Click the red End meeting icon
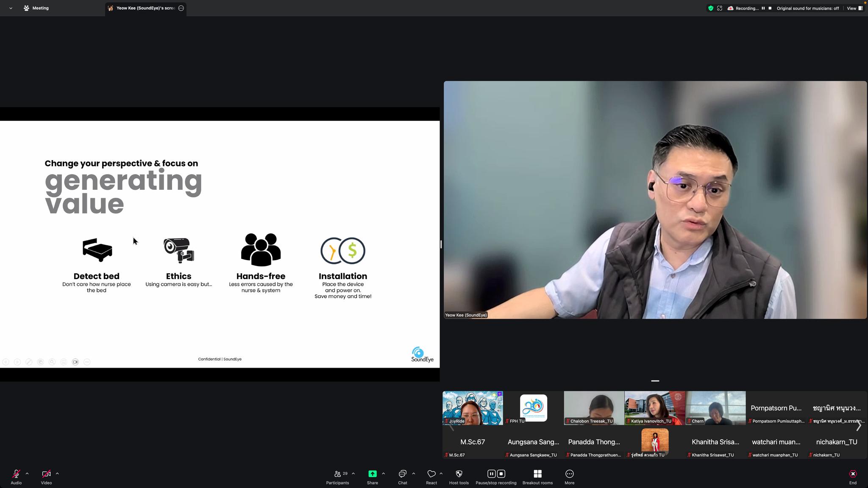This screenshot has height=488, width=868. pyautogui.click(x=853, y=474)
